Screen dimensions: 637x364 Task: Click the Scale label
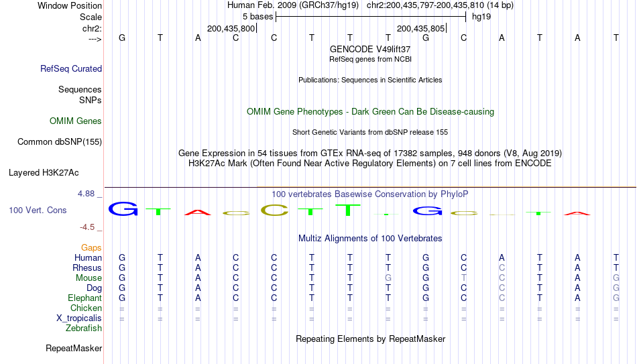(x=91, y=17)
